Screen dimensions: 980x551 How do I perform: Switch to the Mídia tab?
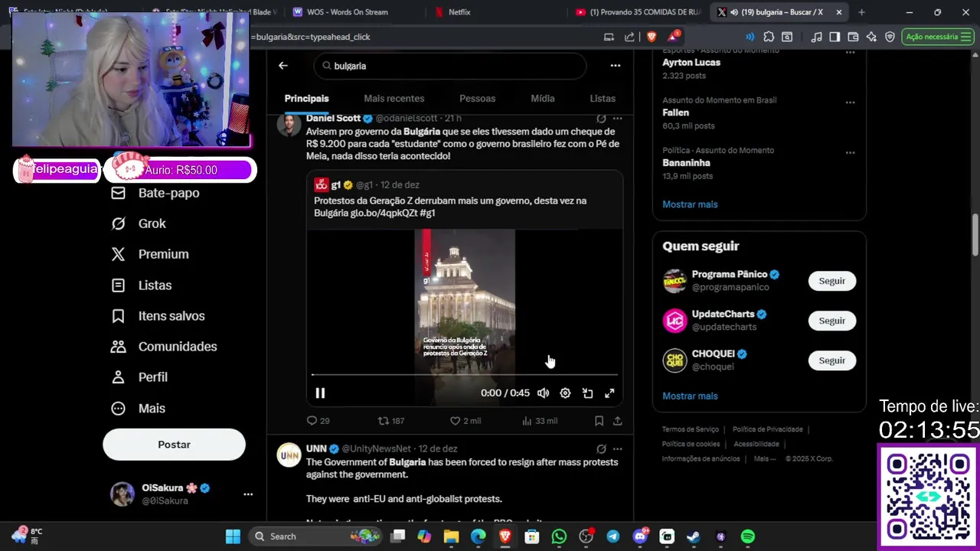pos(542,99)
